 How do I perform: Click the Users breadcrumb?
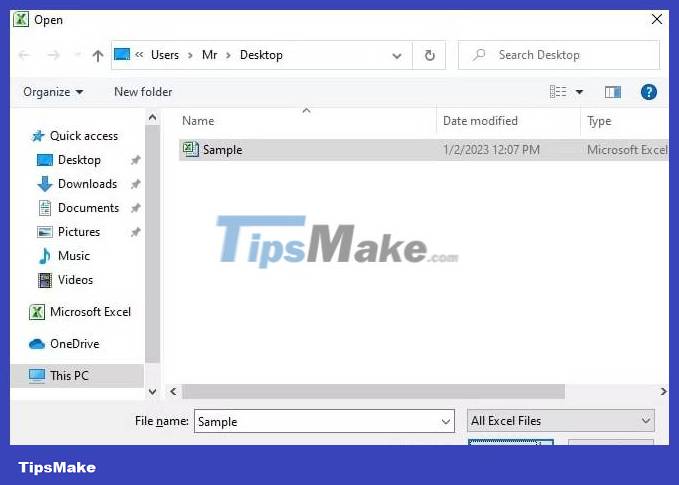pyautogui.click(x=165, y=55)
